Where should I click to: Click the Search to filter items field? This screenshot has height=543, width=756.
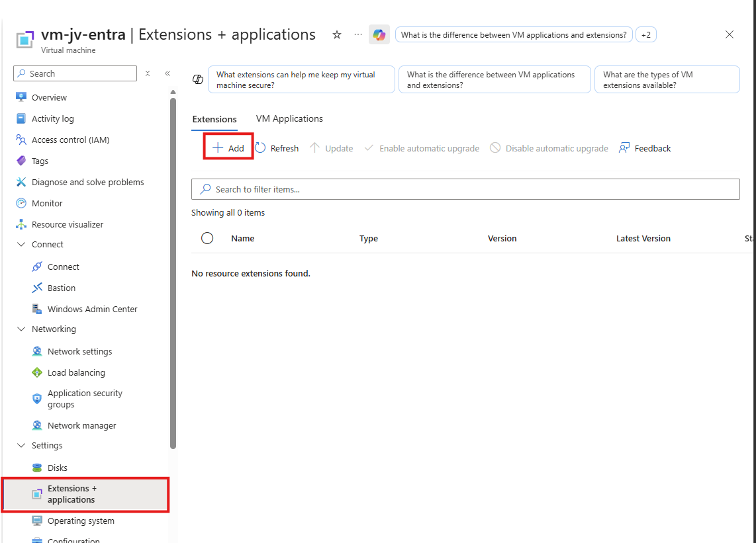465,189
